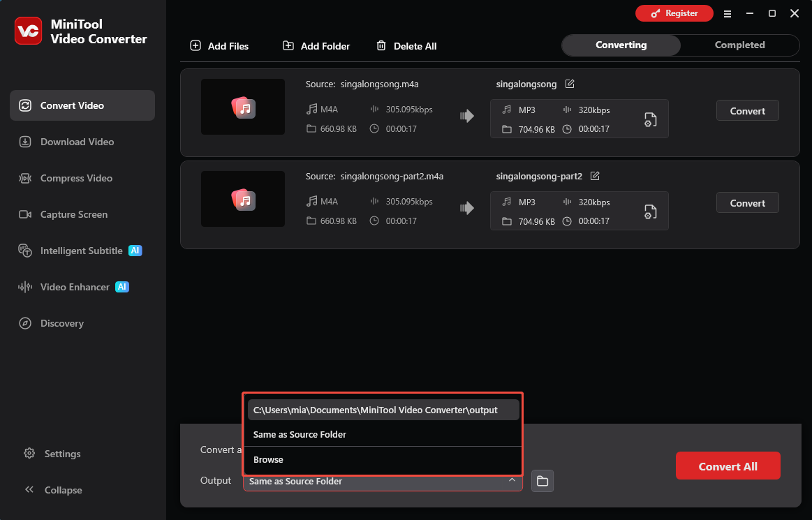Click the singalongsong-part2.m4a audio thumbnail

(243, 199)
